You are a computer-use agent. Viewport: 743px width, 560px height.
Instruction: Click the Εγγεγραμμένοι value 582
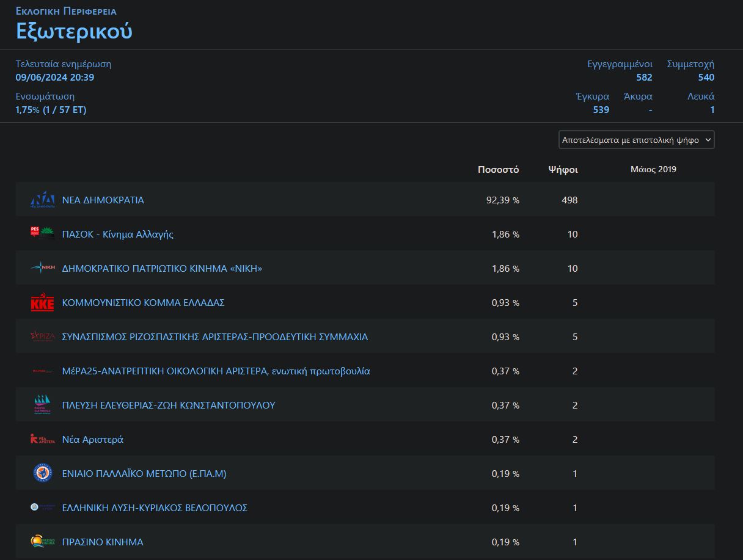point(644,78)
